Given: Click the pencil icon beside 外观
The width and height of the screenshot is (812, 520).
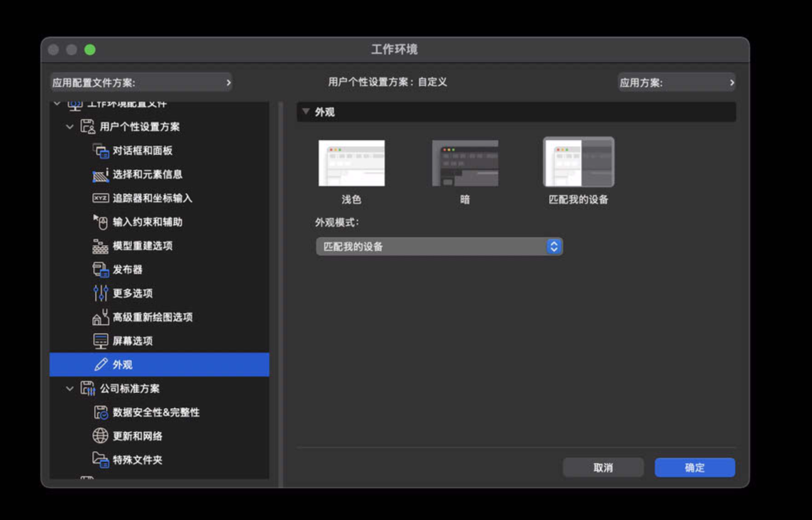Looking at the screenshot, I should click(101, 364).
